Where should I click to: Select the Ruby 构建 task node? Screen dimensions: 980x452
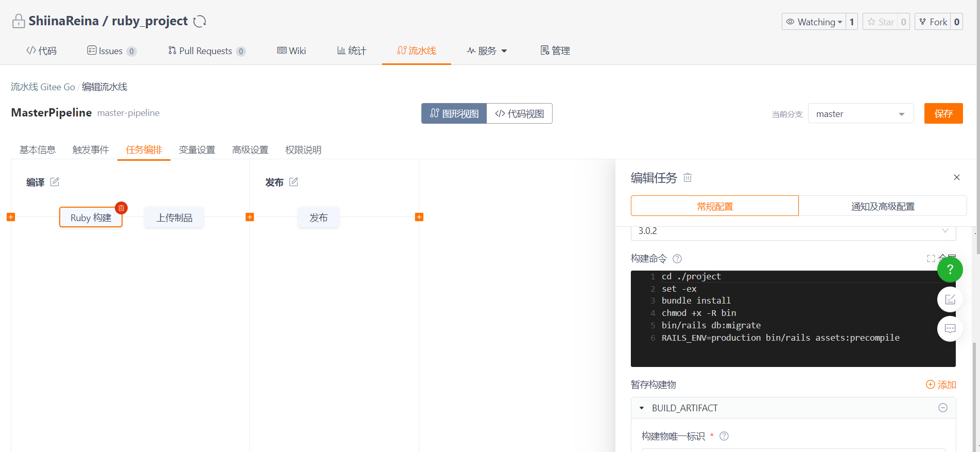[x=91, y=217]
